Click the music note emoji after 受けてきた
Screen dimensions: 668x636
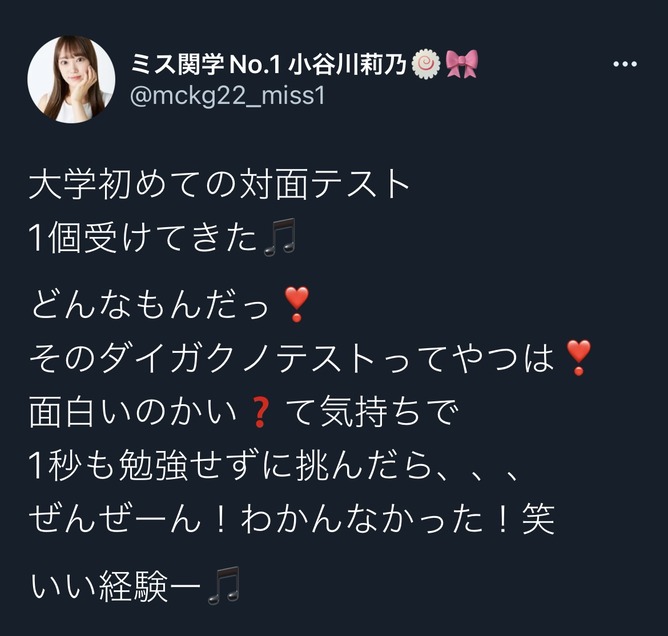pos(279,237)
